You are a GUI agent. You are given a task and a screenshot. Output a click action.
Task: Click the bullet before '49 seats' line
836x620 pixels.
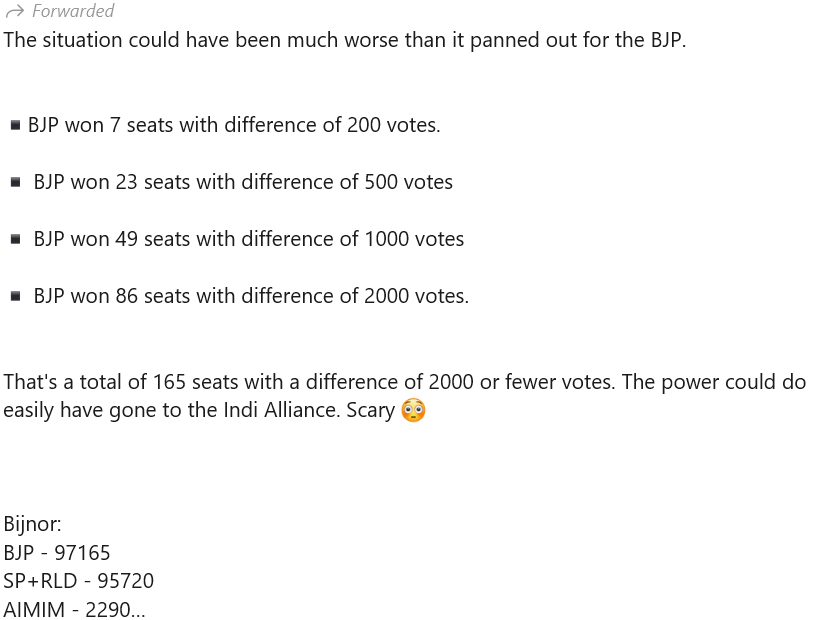coord(15,239)
